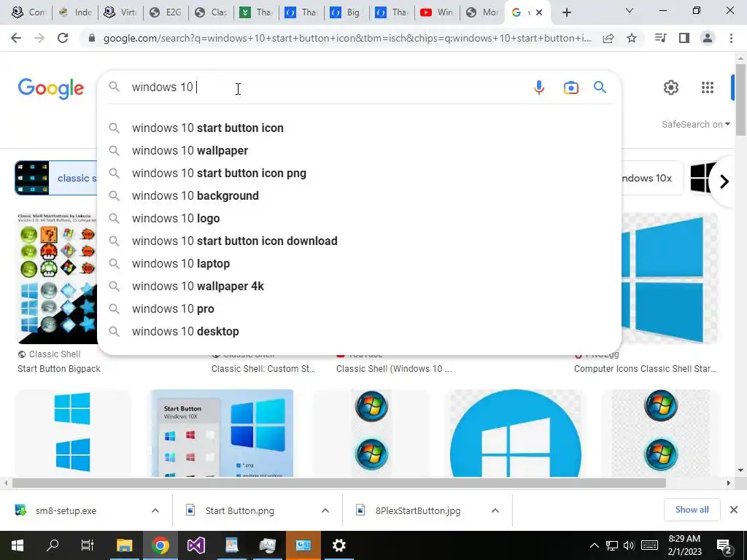Switch to the YouTube Win tab
The image size is (747, 560).
pos(437,12)
